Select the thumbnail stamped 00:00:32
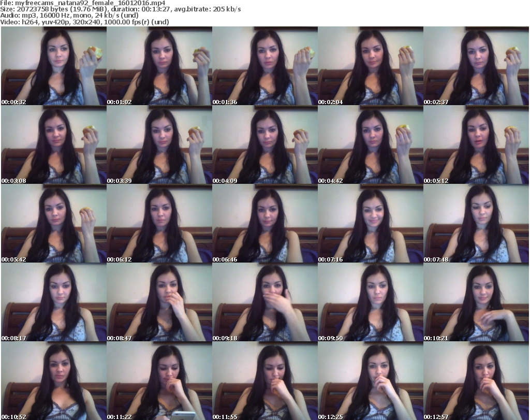530x420 pixels. pyautogui.click(x=54, y=66)
